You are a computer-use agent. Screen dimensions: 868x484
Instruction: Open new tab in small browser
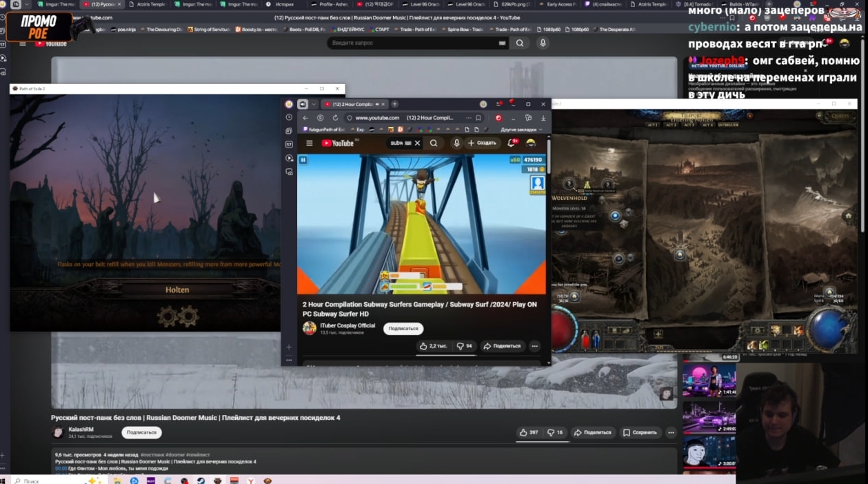click(394, 104)
